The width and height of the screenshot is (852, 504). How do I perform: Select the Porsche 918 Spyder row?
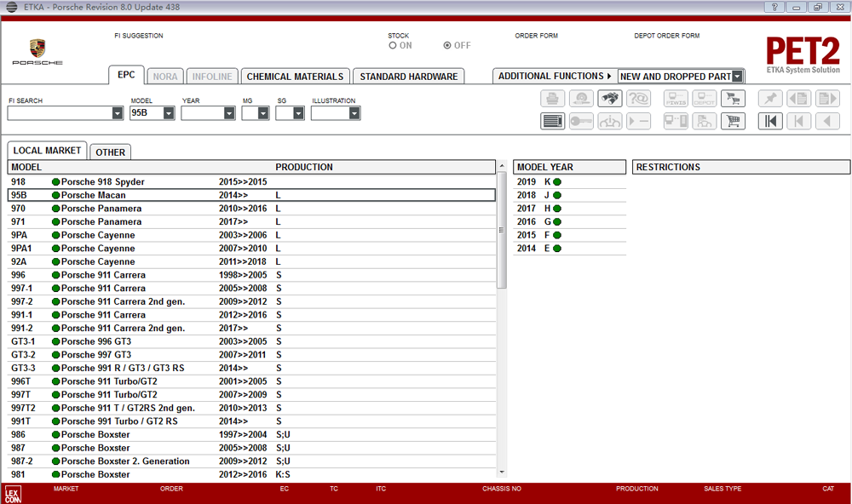(251, 182)
